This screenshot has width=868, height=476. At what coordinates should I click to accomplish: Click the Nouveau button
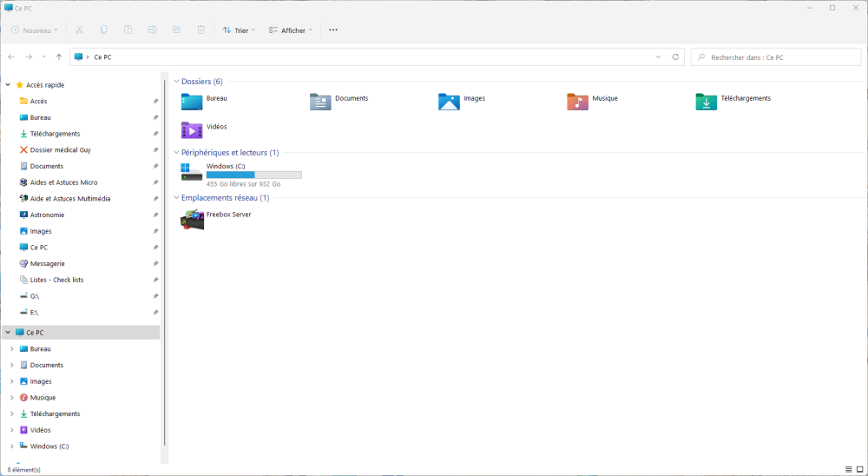click(34, 30)
